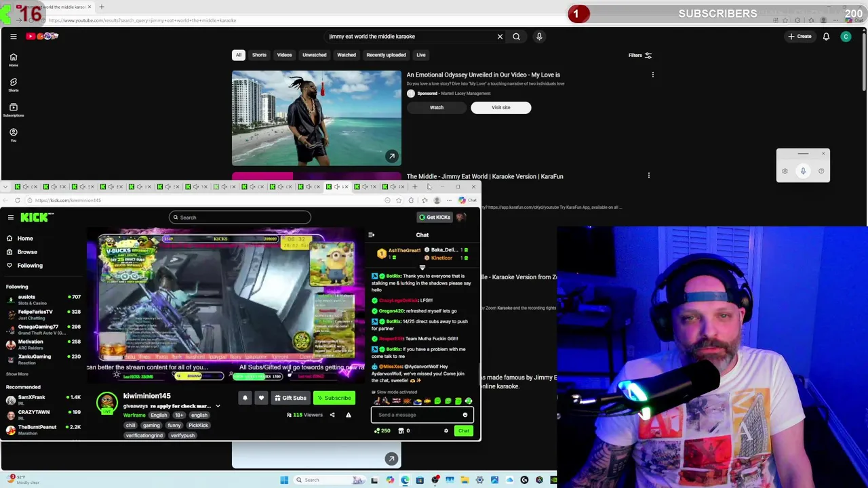Select the Videos filter chip

point(284,55)
